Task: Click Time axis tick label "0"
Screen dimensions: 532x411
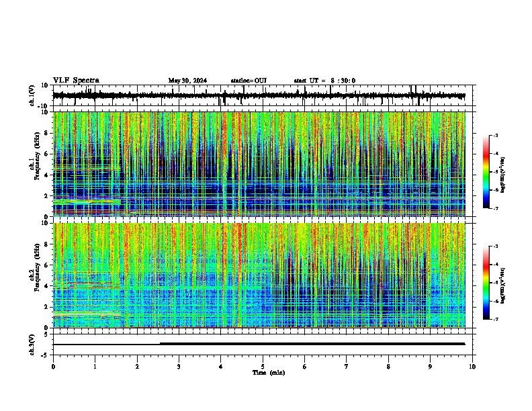Action: [x=53, y=367]
